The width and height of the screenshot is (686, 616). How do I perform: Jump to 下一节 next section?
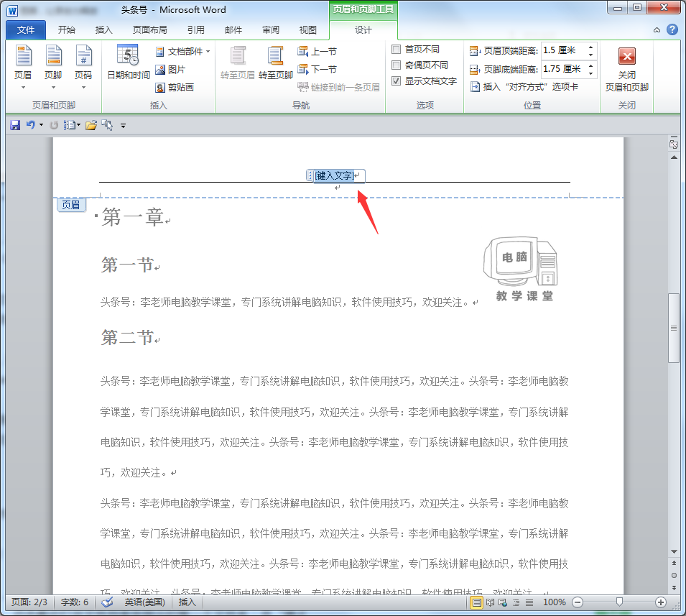(x=317, y=69)
